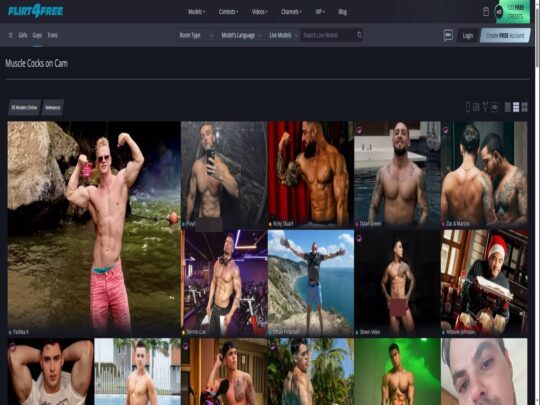Screen dimensions: 540x405
Task: Open the seaside cliff thumbnail
Action: 311,283
